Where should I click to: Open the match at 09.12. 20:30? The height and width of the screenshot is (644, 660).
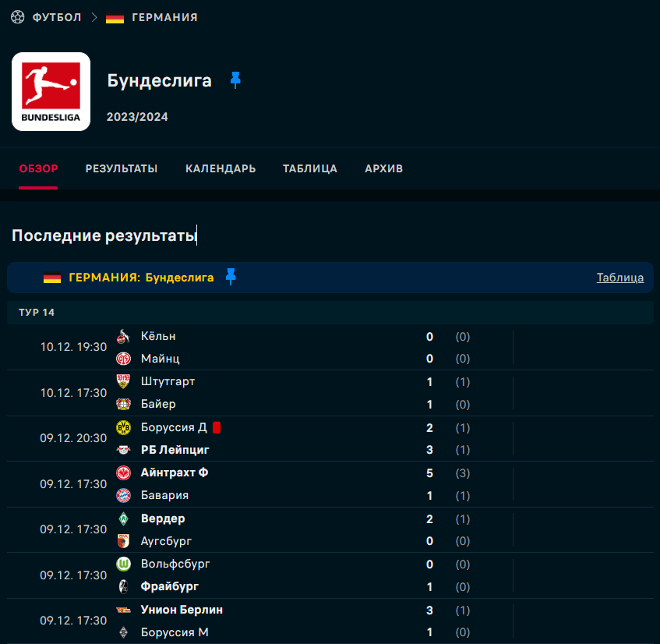coord(330,438)
